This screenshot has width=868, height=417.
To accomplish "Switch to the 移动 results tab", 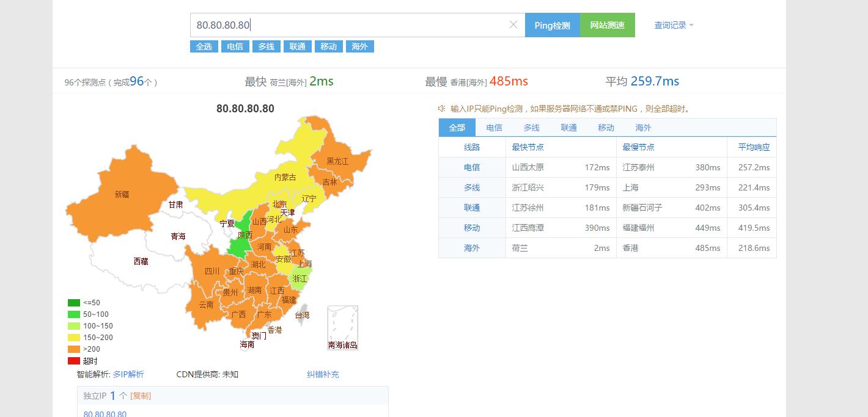I will (605, 127).
